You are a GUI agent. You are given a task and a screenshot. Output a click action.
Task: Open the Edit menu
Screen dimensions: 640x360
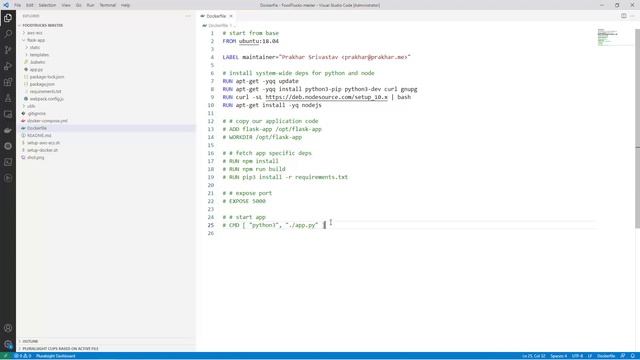(x=30, y=5)
